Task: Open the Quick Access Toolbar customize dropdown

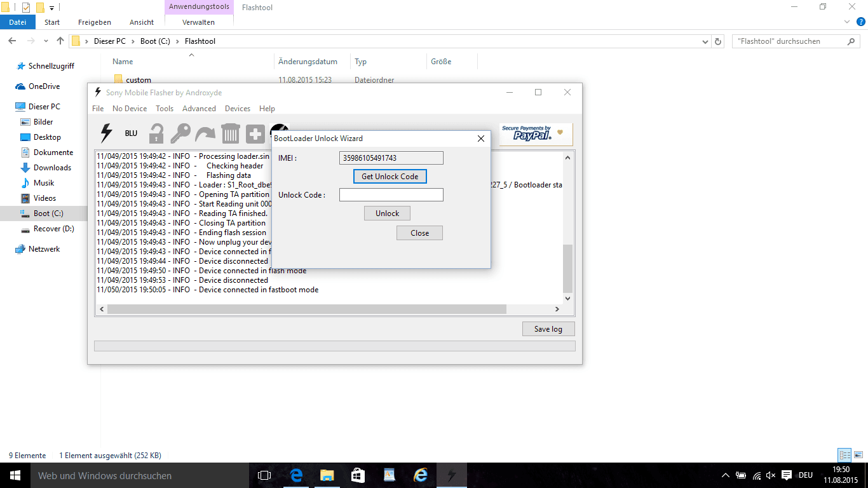Action: coord(52,8)
